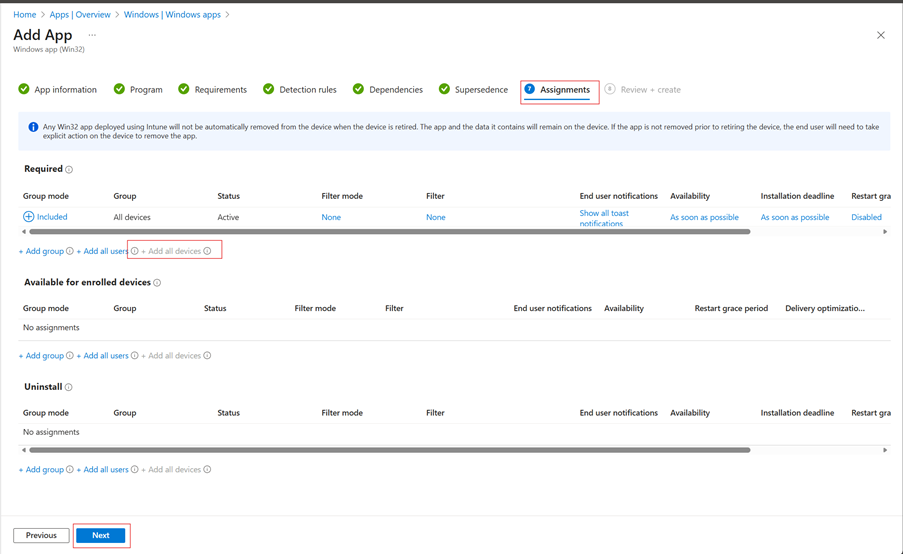This screenshot has height=554, width=903.
Task: Click left scroll arrow of Uninstall table
Action: pyautogui.click(x=24, y=450)
